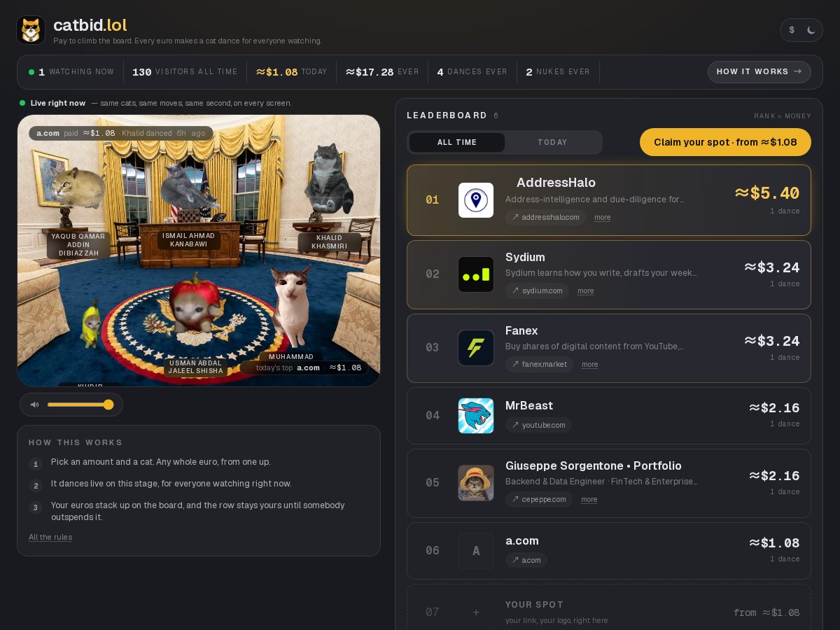Click the 130 VISITORS ALL TIME stat
Screen dimensions: 840x630
tap(185, 72)
